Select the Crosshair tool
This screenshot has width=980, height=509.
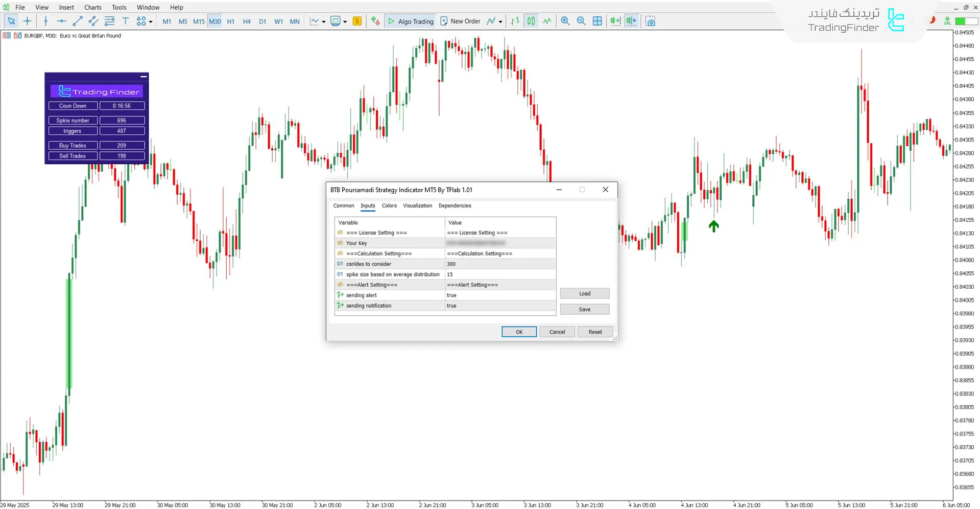click(28, 21)
